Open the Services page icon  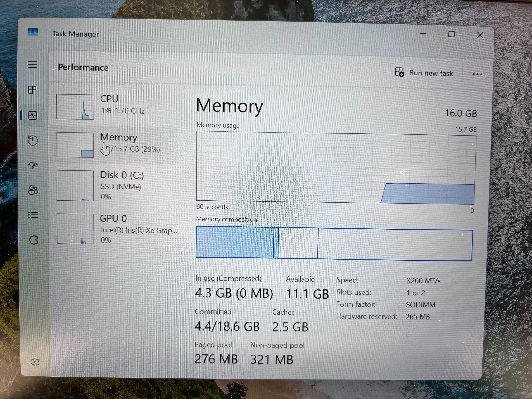(x=34, y=240)
